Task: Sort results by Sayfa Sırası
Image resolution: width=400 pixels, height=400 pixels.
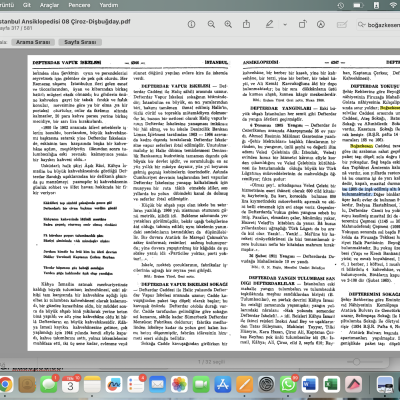Action: tap(80, 42)
